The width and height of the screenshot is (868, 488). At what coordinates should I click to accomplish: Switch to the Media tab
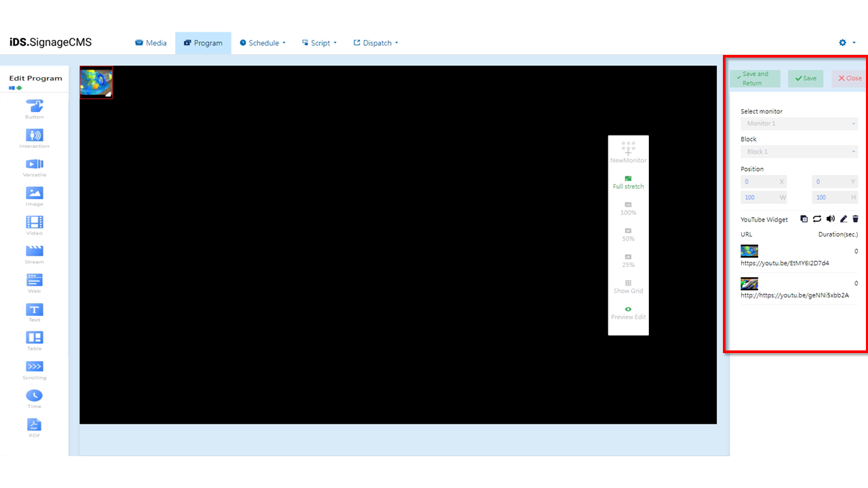click(151, 42)
